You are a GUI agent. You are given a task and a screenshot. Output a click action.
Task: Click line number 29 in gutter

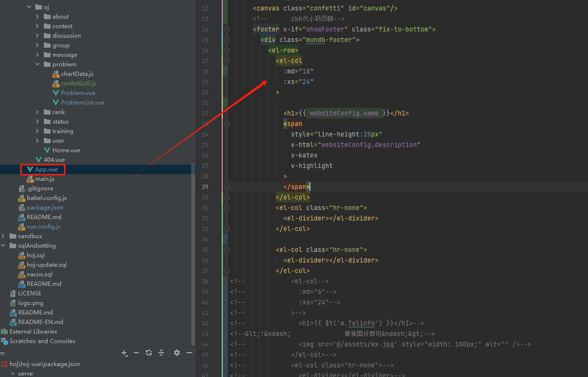coord(205,187)
